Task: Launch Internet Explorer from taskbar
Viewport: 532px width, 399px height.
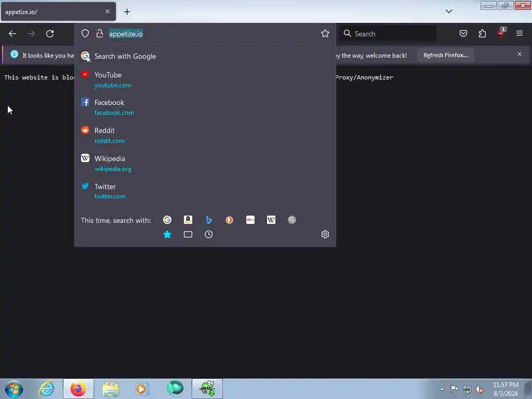Action: pos(46,389)
